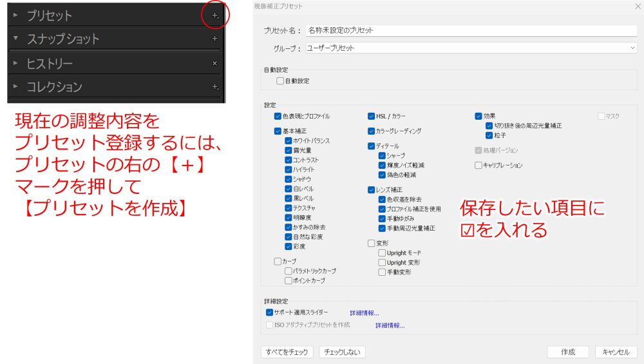The height and width of the screenshot is (364, 644).
Task: Uncheck 効果 group checkbox
Action: point(478,116)
